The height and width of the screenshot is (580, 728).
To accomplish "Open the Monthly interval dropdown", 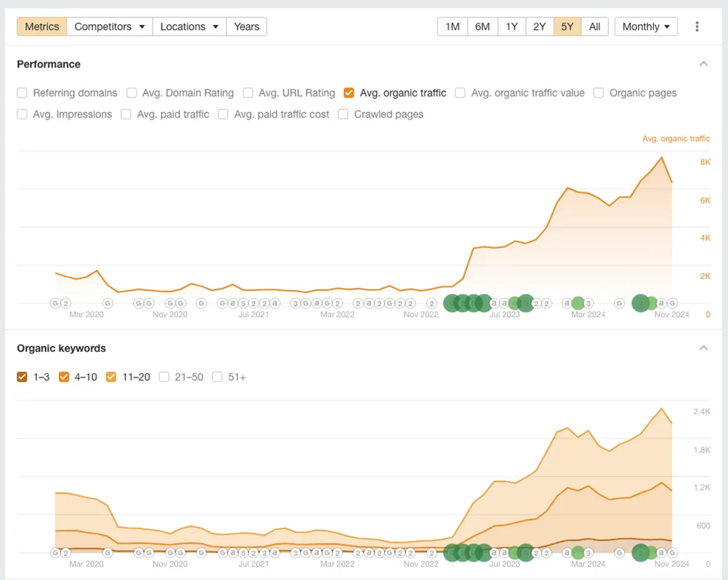I will coord(646,27).
